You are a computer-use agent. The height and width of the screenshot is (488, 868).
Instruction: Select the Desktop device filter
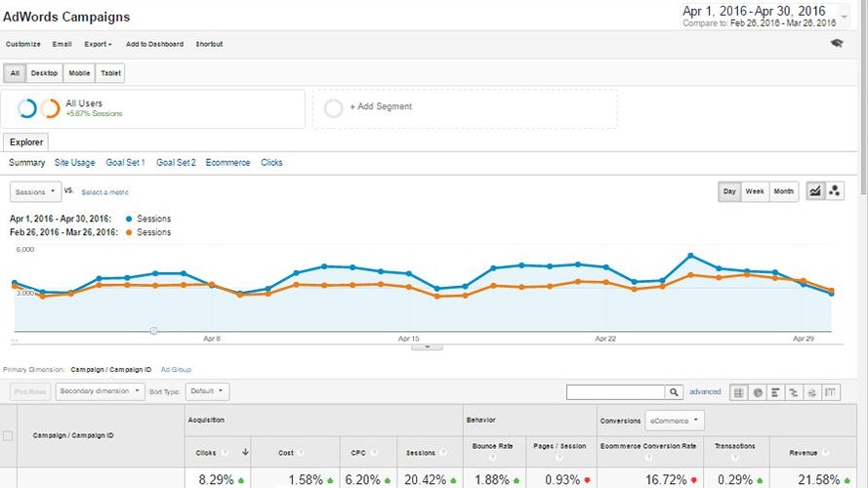(x=44, y=73)
